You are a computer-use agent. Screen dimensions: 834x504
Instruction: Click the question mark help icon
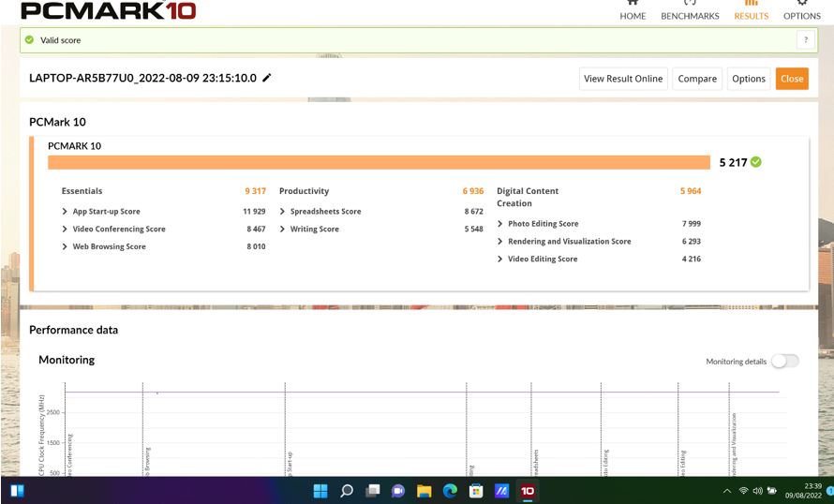[804, 40]
